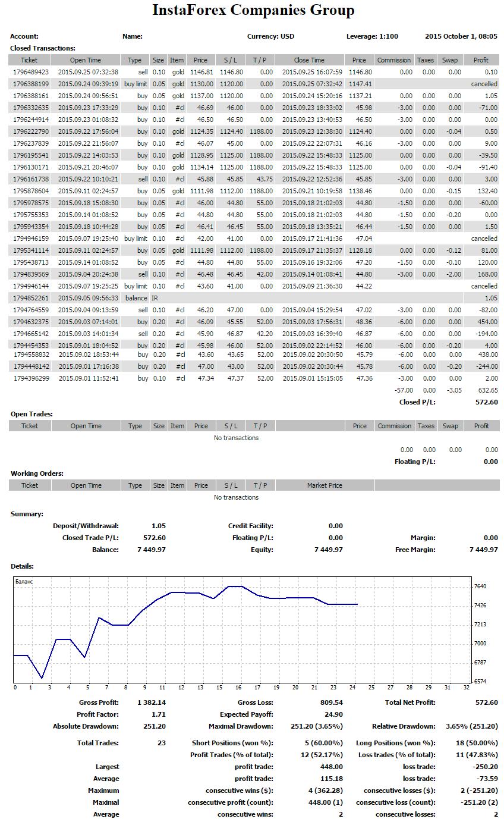Image resolution: width=504 pixels, height=825 pixels.
Task: Click the "Closed P/L:" label
Action: pyautogui.click(x=417, y=402)
